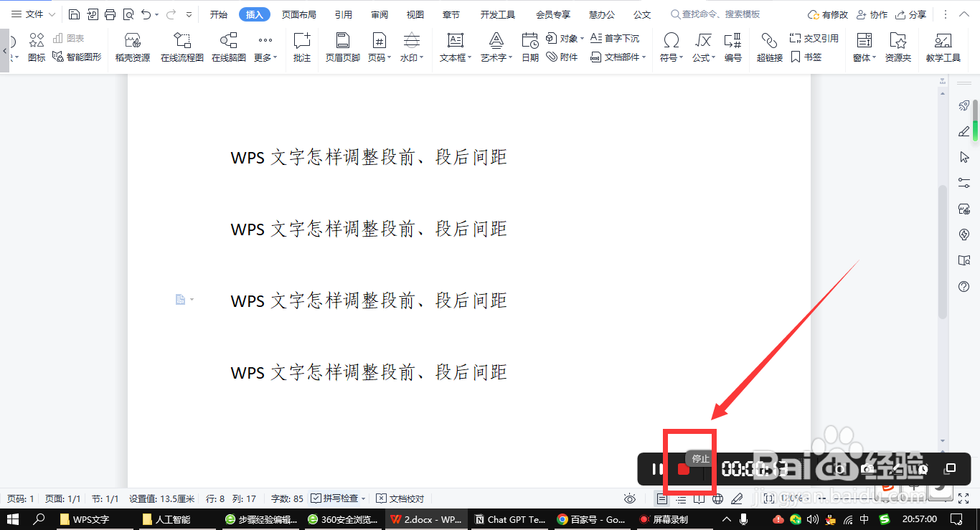Open Print Preview from quick access toolbar

point(128,14)
